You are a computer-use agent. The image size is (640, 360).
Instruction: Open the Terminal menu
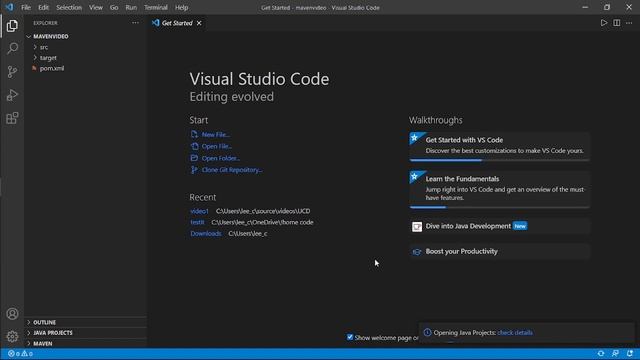click(x=156, y=7)
